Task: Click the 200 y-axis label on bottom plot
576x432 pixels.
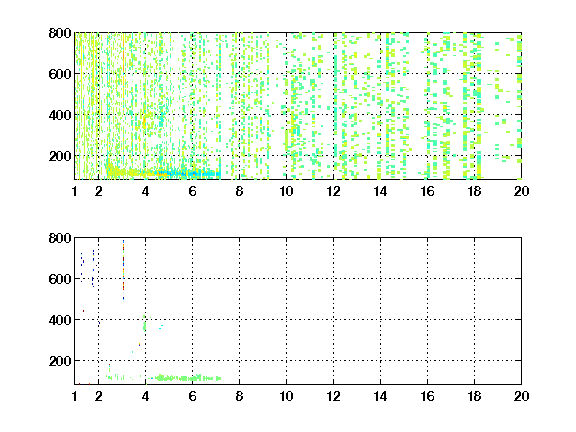Action: click(x=60, y=361)
